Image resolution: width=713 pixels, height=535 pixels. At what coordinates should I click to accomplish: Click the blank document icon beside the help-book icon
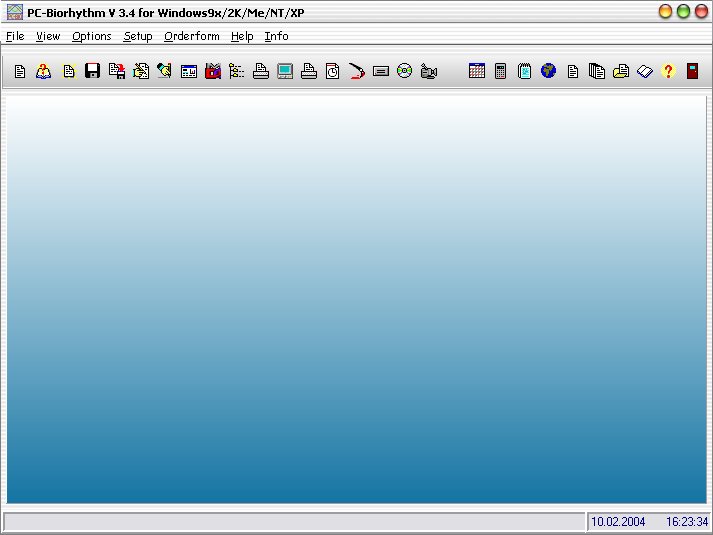[20, 71]
